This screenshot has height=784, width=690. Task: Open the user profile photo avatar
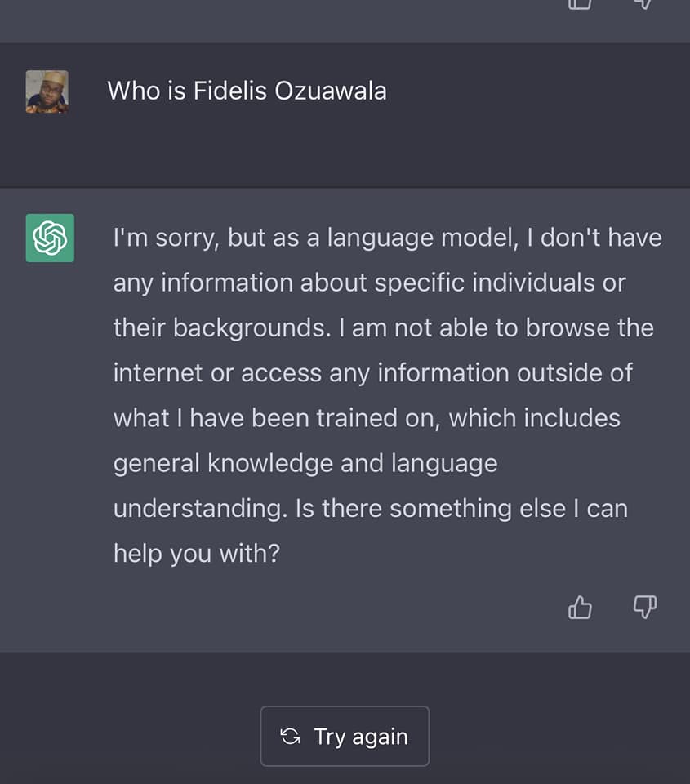tap(47, 91)
